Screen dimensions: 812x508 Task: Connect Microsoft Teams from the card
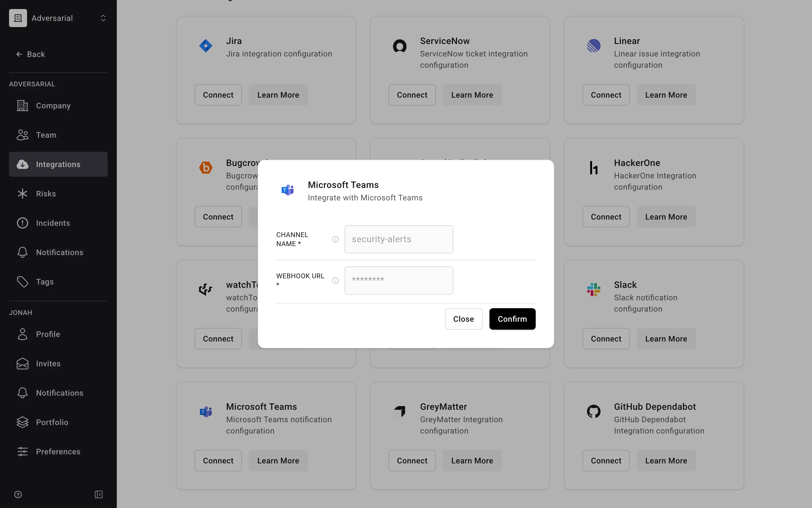tap(218, 461)
